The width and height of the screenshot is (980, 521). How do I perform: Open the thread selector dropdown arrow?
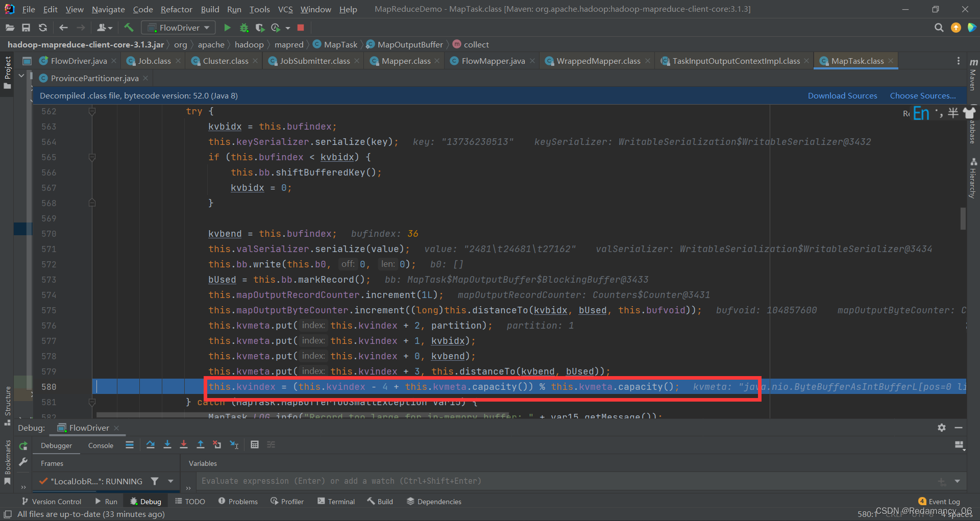170,481
